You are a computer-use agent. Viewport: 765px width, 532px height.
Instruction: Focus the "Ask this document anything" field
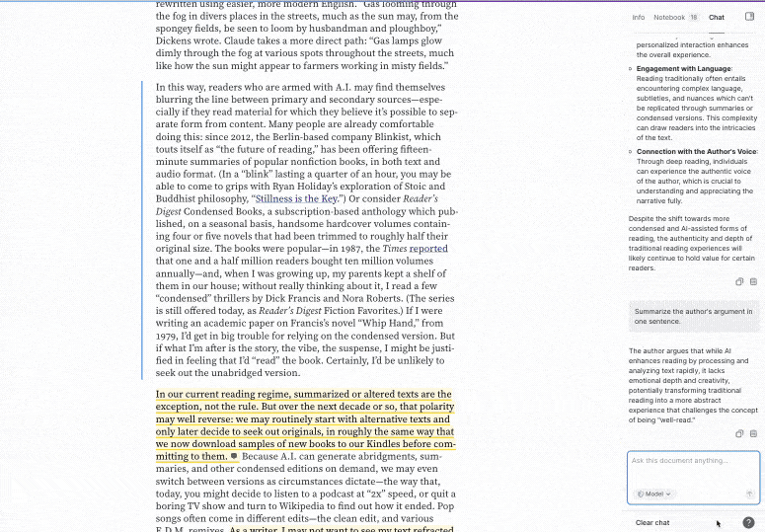[693, 478]
